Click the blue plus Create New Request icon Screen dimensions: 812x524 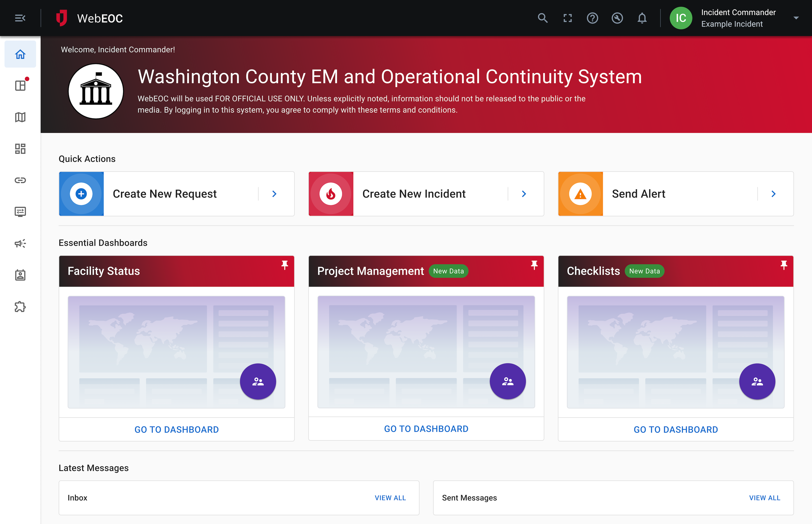click(x=81, y=194)
